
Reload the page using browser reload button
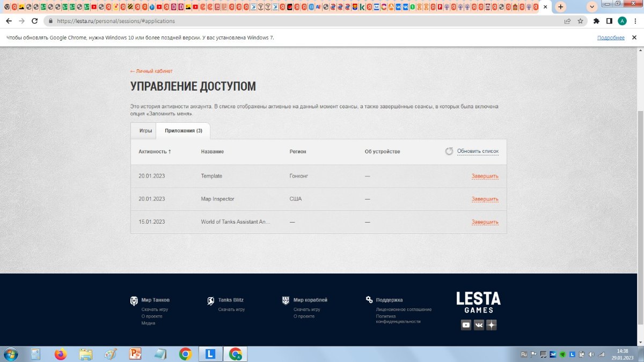point(35,21)
